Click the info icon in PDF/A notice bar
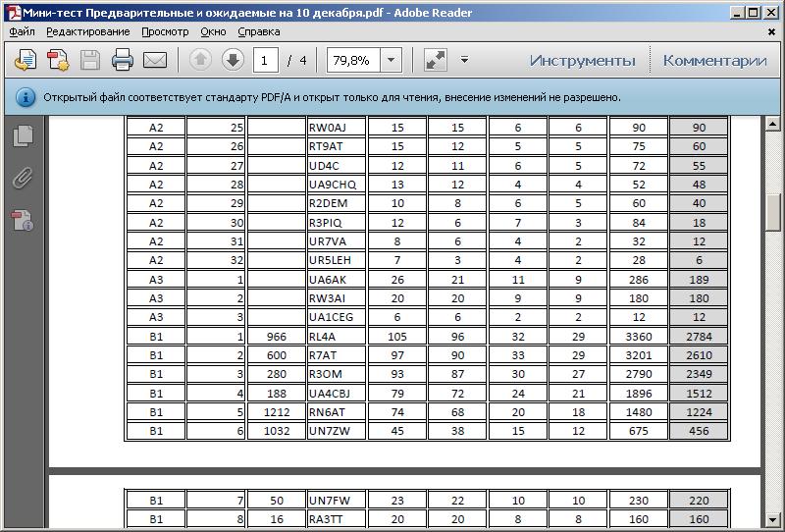 [x=26, y=97]
